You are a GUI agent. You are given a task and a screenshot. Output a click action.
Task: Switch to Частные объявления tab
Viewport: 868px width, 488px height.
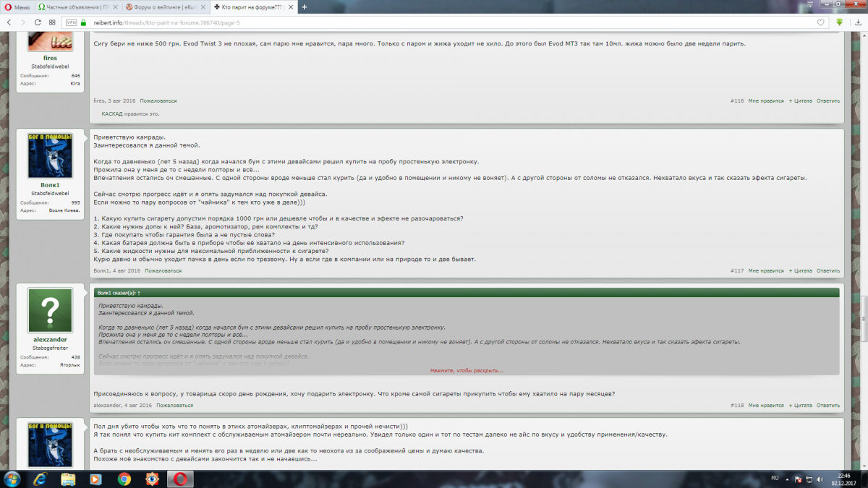(77, 7)
